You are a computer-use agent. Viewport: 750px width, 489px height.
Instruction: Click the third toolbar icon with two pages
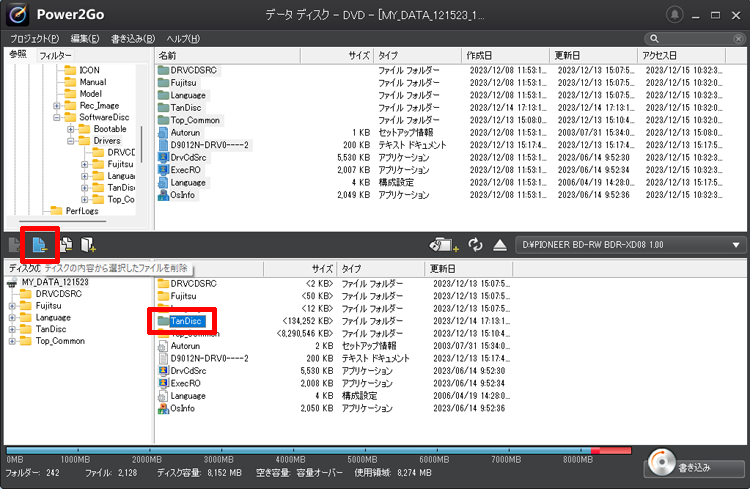66,245
